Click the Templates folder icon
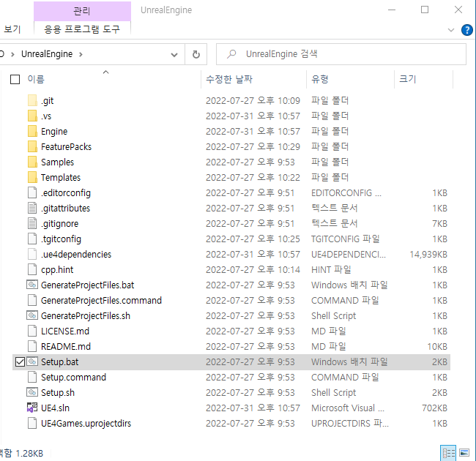The width and height of the screenshot is (476, 461). pyautogui.click(x=32, y=177)
